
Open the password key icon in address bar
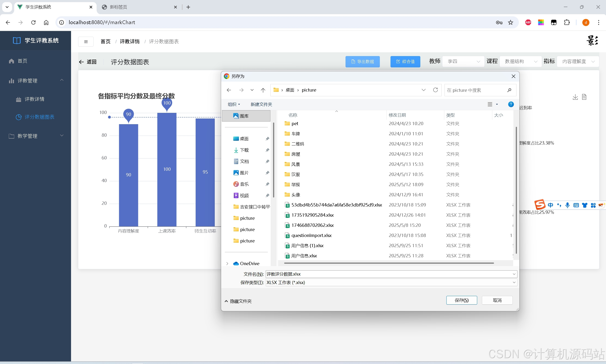tap(499, 22)
